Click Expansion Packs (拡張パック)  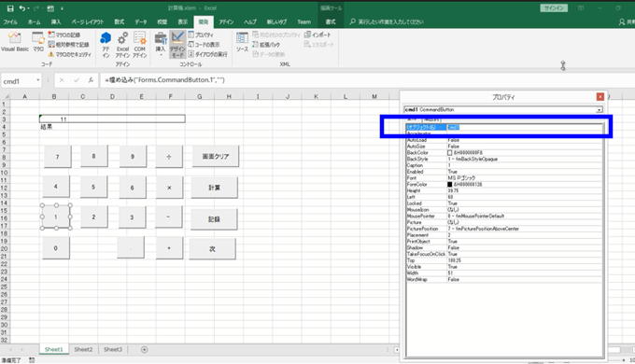pyautogui.click(x=266, y=45)
